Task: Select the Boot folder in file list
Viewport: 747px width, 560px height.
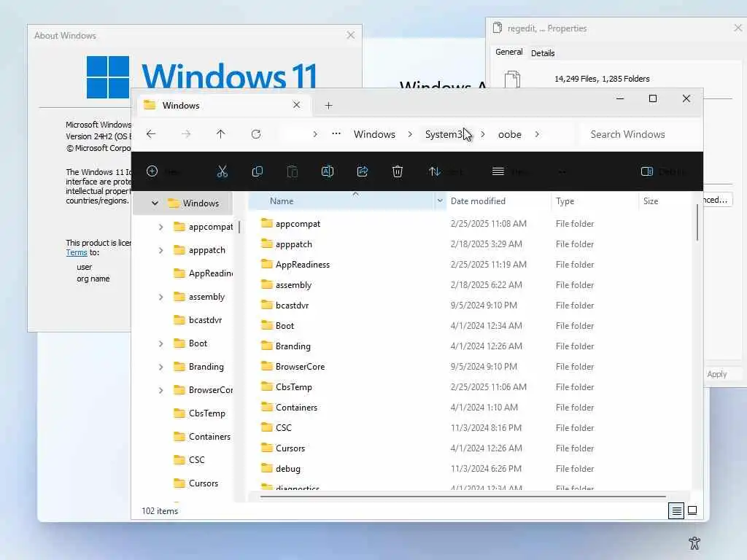Action: click(x=285, y=326)
